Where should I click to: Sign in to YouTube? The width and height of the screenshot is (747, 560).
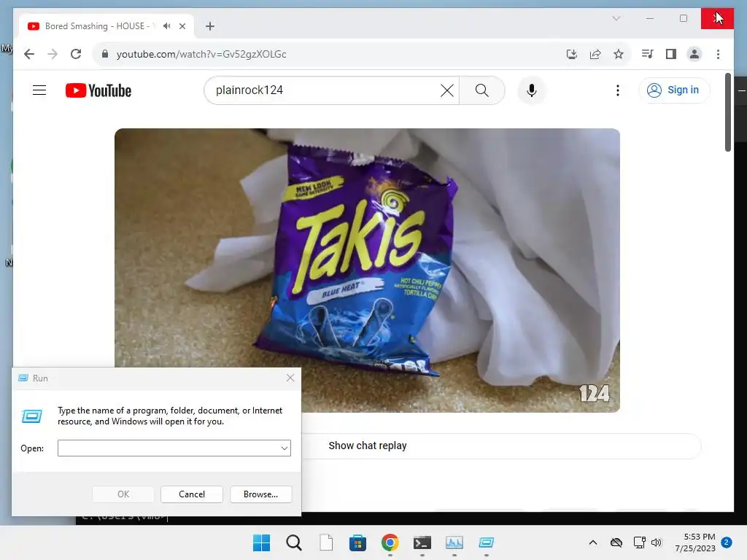click(674, 90)
